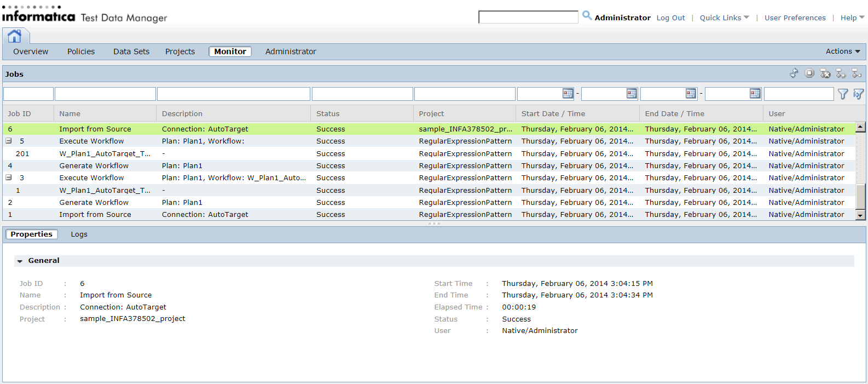This screenshot has width=868, height=384.
Task: Expand the Quick Links dropdown
Action: pos(724,18)
